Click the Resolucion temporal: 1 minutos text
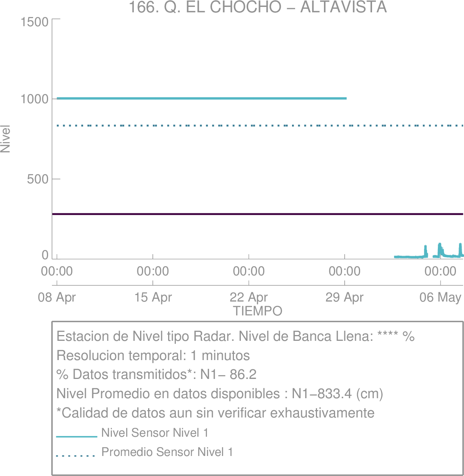The width and height of the screenshot is (464, 476). (153, 355)
